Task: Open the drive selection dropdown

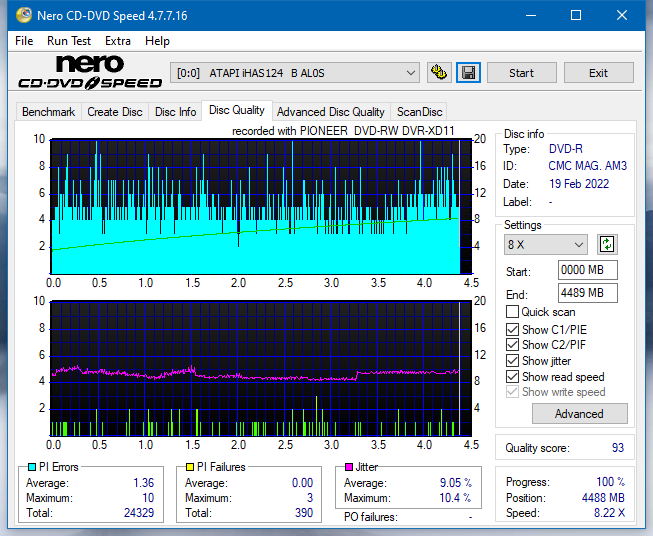Action: point(295,73)
